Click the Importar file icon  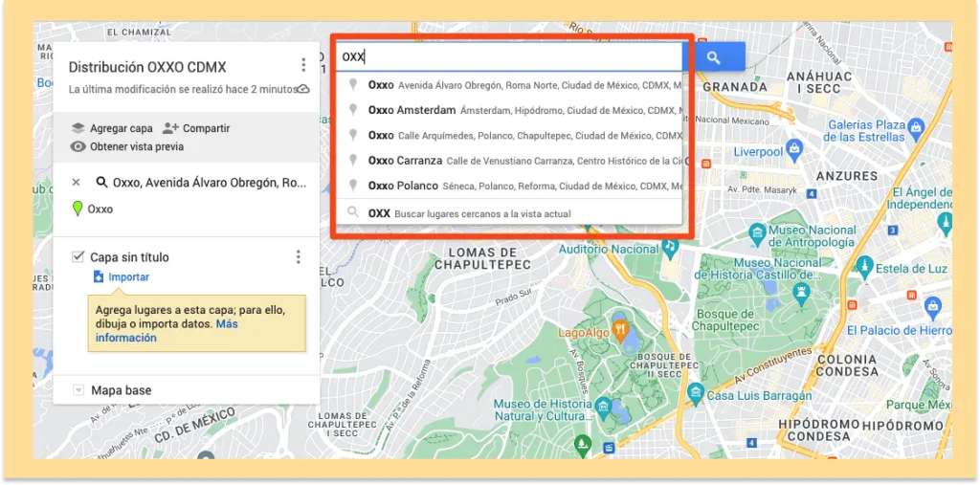[98, 277]
